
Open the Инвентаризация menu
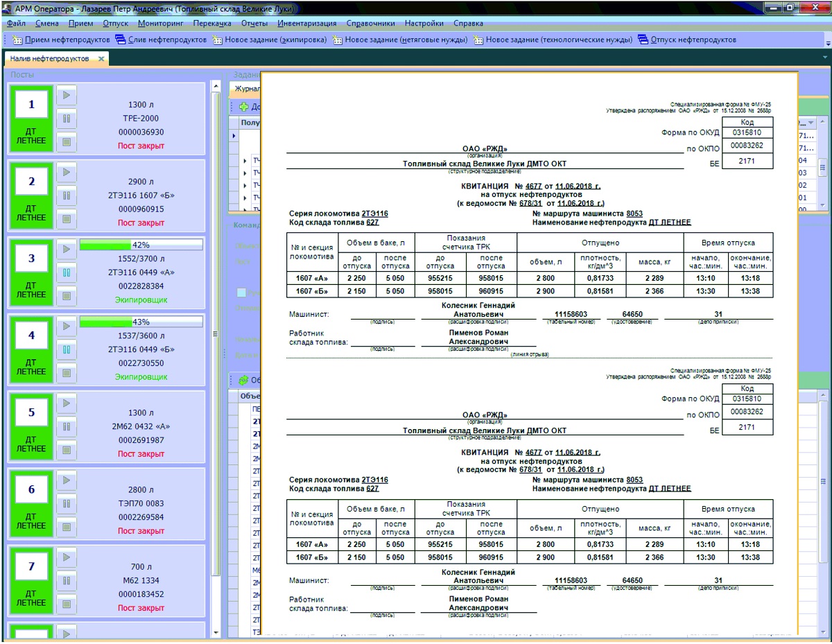pyautogui.click(x=306, y=23)
